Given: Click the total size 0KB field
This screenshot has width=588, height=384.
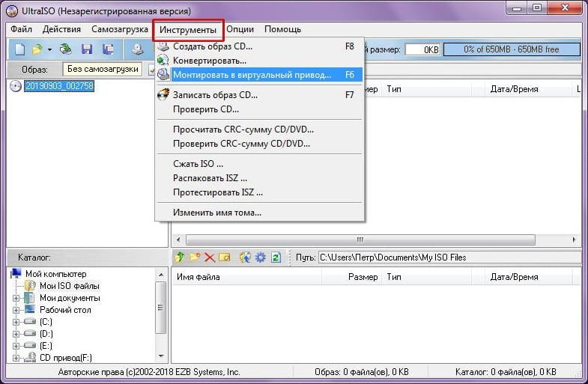Looking at the screenshot, I should pos(422,49).
